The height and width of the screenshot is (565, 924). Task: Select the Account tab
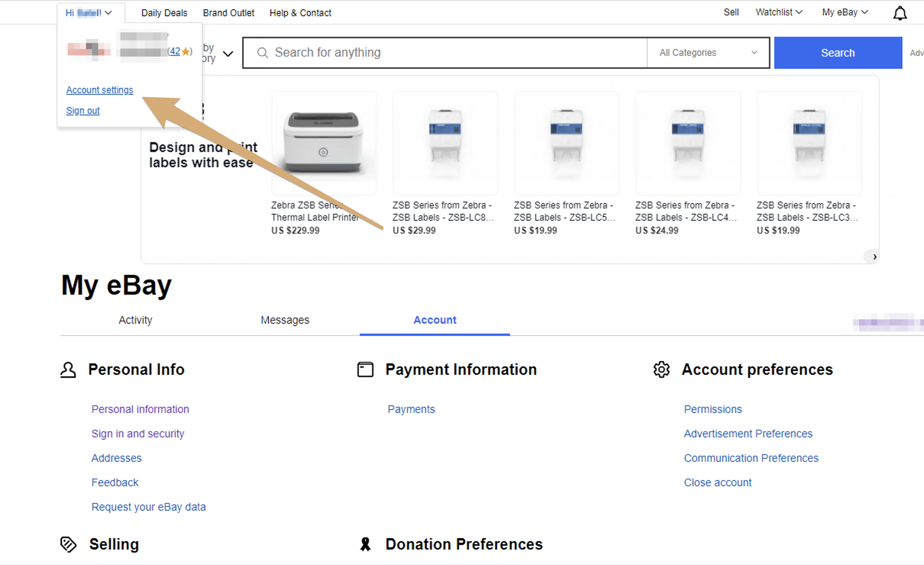[x=435, y=320]
